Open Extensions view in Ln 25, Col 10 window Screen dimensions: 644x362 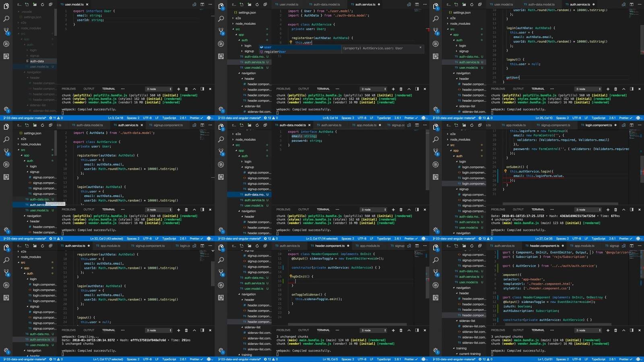436,56
